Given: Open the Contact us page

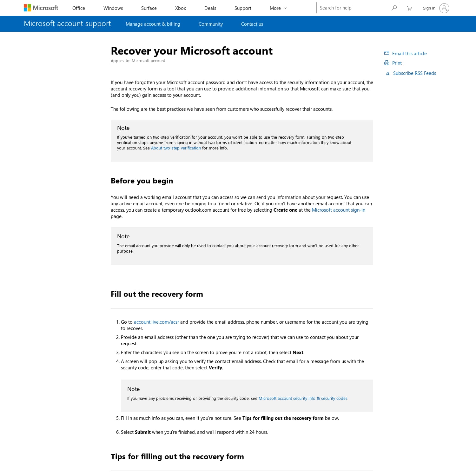Looking at the screenshot, I should 252,24.
